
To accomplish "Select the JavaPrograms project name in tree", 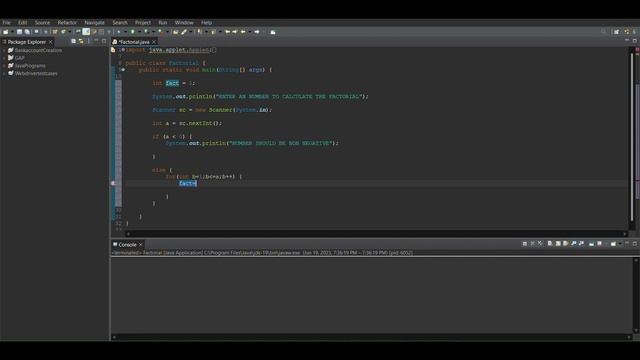I will (x=30, y=66).
